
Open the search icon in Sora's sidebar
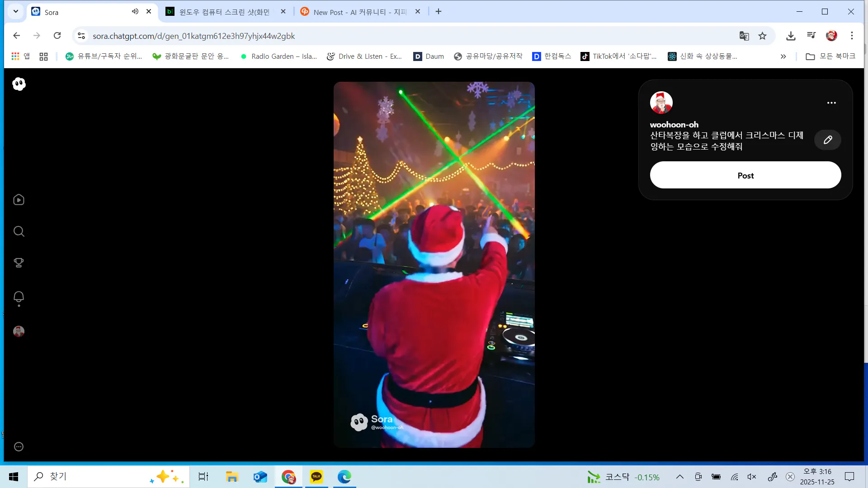[19, 231]
